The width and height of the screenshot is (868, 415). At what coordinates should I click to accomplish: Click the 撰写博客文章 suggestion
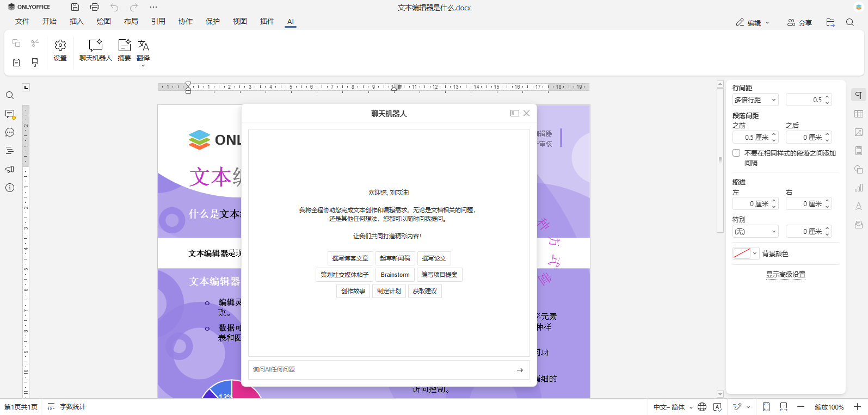coord(350,258)
